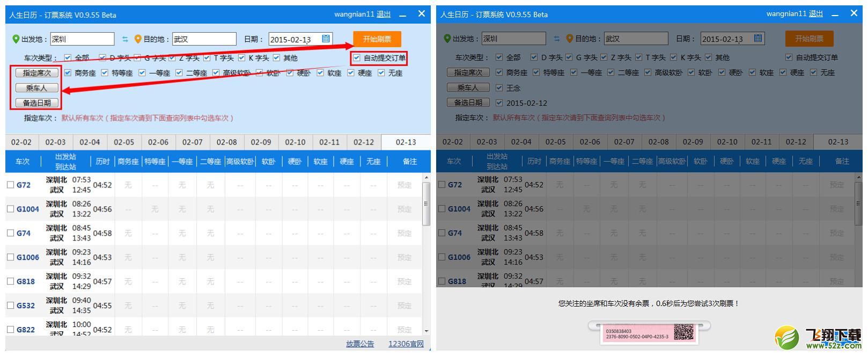This screenshot has height=356, width=868.
Task: Switch to 02-05 date tab in left window
Action: (x=124, y=142)
